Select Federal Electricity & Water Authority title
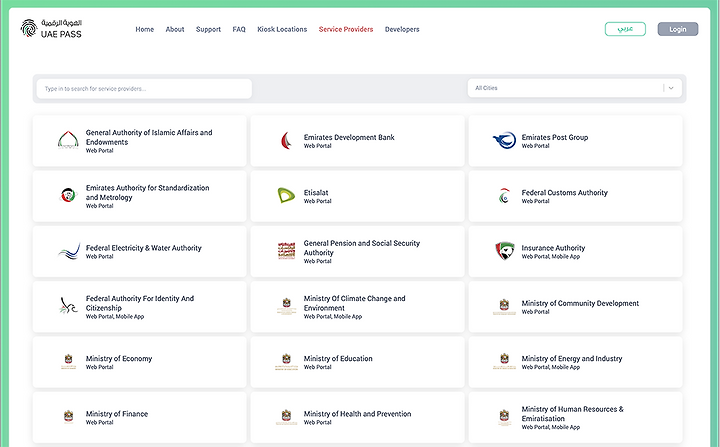The width and height of the screenshot is (720, 447). 144,248
